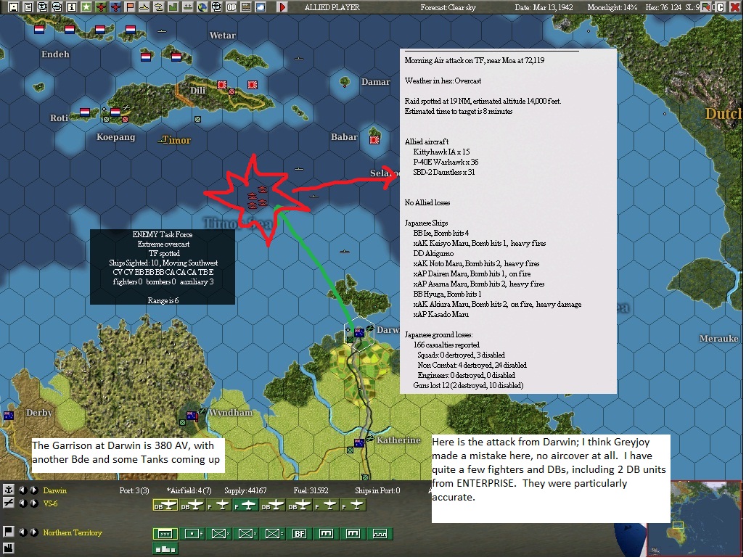
Task: Click the crosshair target toolbar icon
Action: [x=217, y=7]
